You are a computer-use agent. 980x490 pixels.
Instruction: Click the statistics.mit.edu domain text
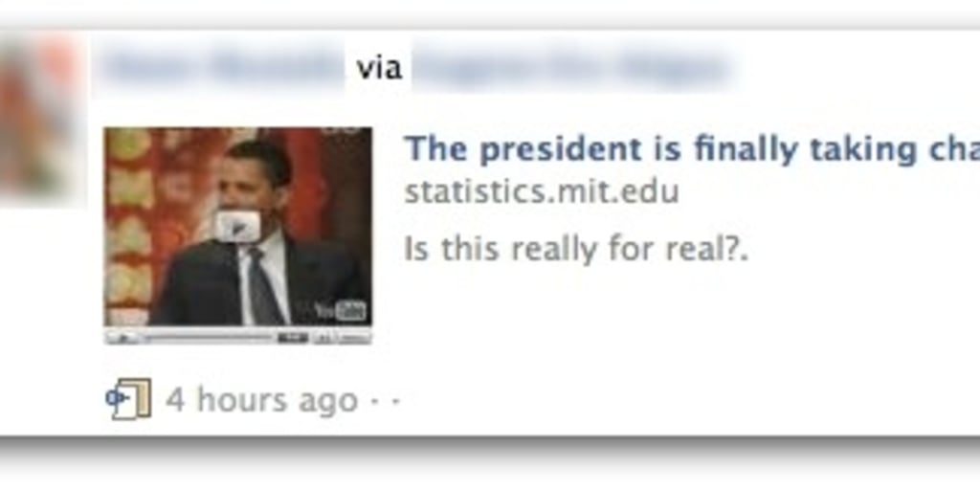click(542, 191)
